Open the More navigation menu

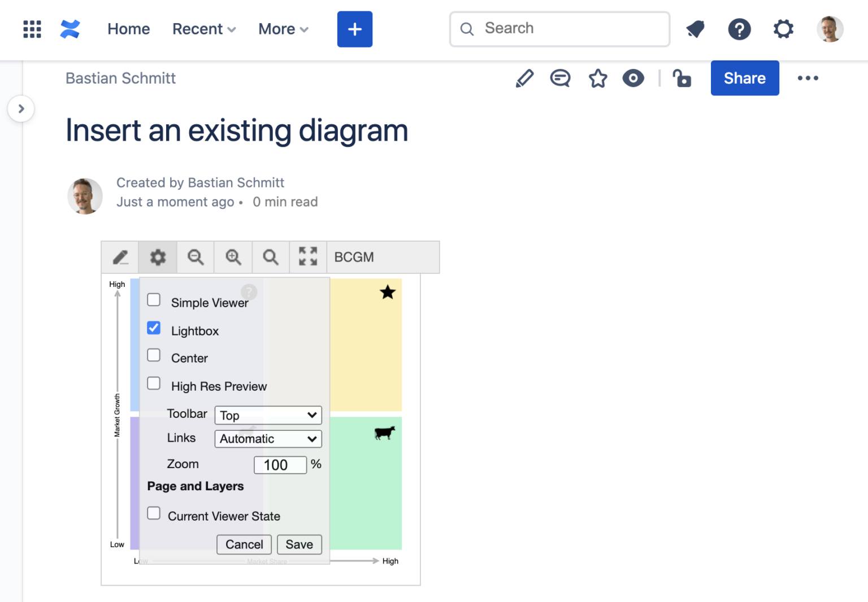[x=283, y=29]
